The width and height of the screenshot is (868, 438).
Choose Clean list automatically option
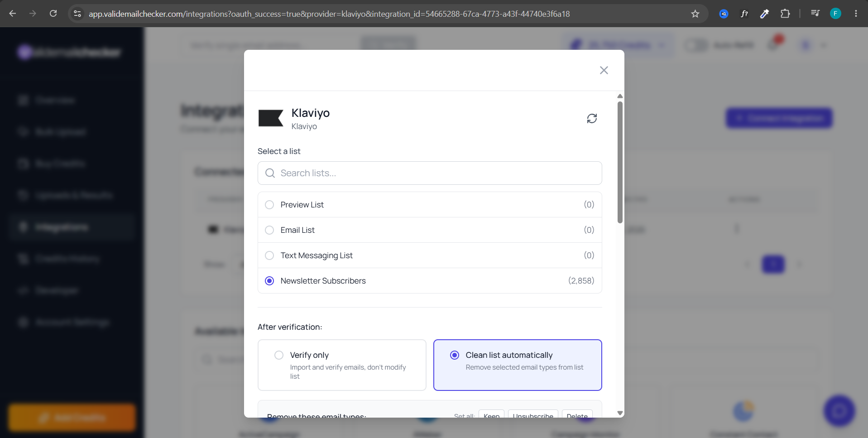[x=518, y=365]
